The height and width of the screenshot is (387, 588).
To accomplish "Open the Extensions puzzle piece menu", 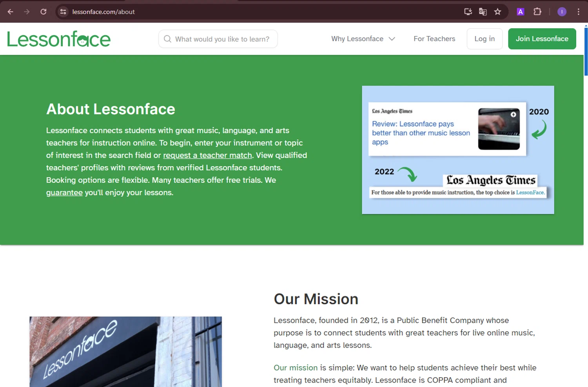I will [x=537, y=12].
